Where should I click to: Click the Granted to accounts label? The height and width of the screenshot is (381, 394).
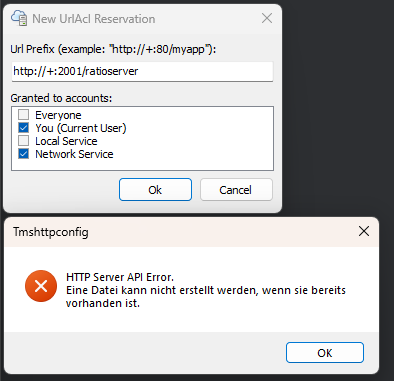tap(61, 98)
